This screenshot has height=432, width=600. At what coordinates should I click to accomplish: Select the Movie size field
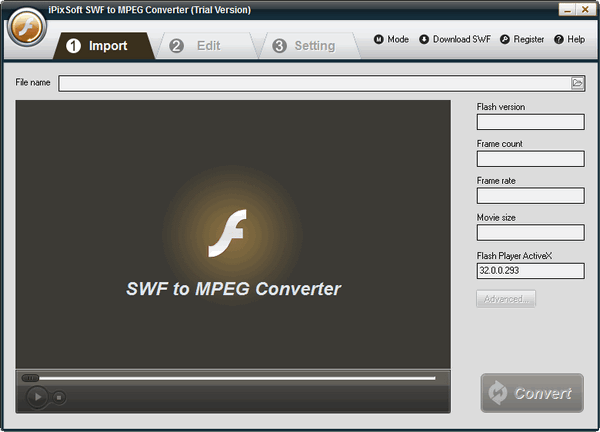coord(530,233)
